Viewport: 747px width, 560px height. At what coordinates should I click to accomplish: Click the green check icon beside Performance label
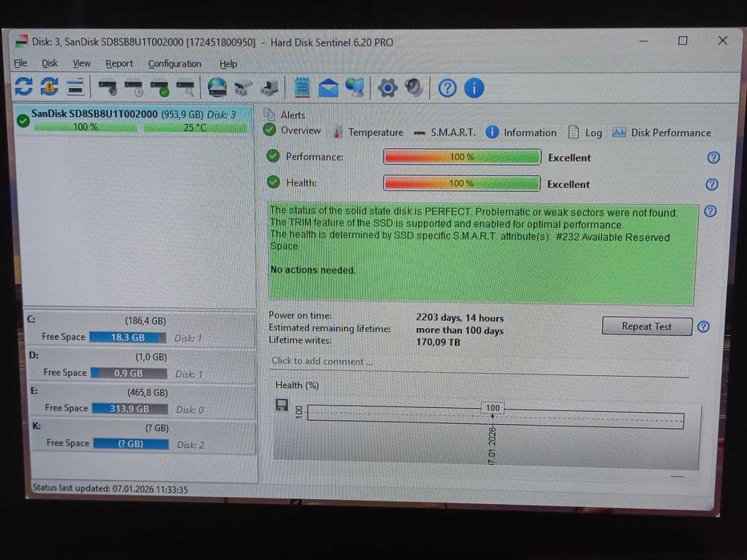pyautogui.click(x=273, y=156)
